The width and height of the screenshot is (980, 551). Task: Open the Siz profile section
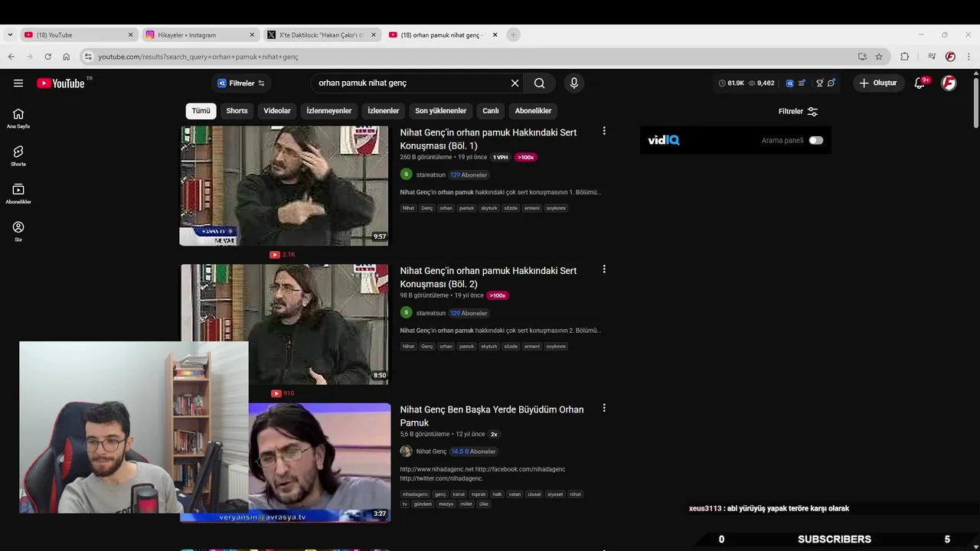pyautogui.click(x=18, y=231)
